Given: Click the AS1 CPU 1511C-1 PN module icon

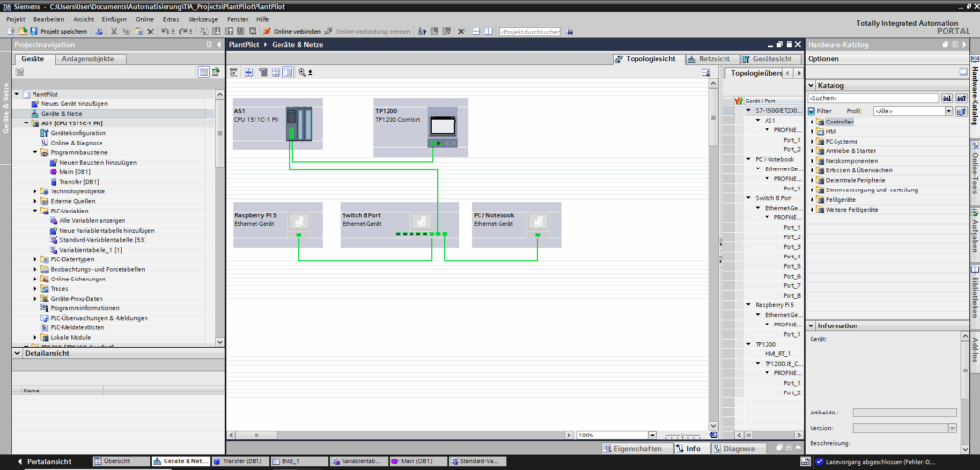Looking at the screenshot, I should (299, 125).
